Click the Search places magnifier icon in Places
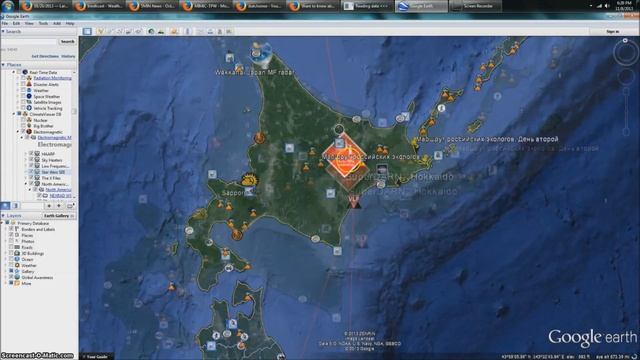The width and height of the screenshot is (640, 360). [x=5, y=206]
